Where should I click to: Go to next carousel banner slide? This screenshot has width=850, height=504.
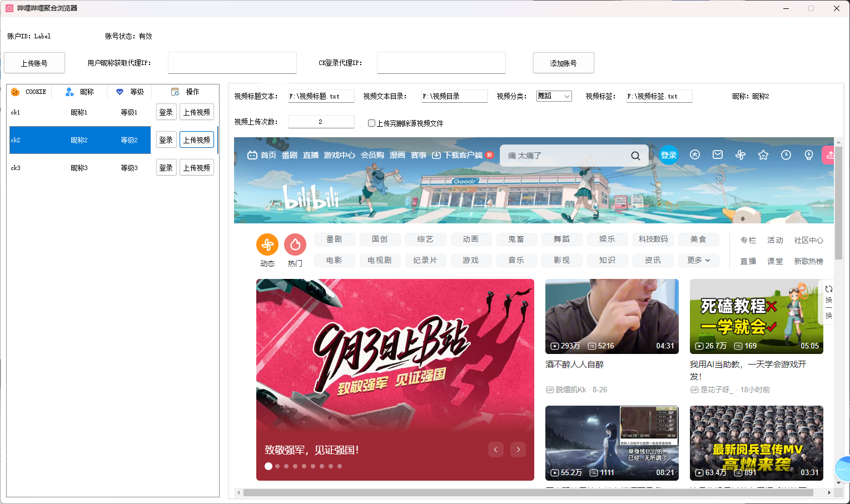pyautogui.click(x=518, y=450)
